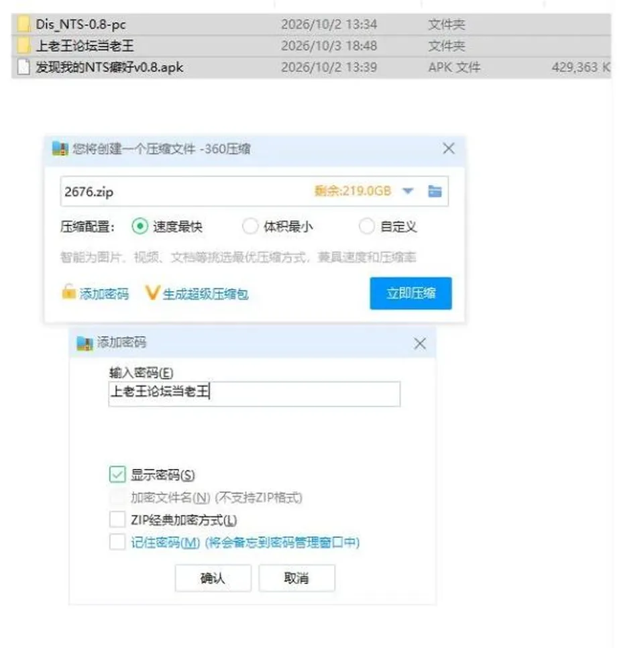Viewport: 644px width, 648px height.
Task: Click the 上老王论坛当老王 folder icon
Action: click(24, 46)
